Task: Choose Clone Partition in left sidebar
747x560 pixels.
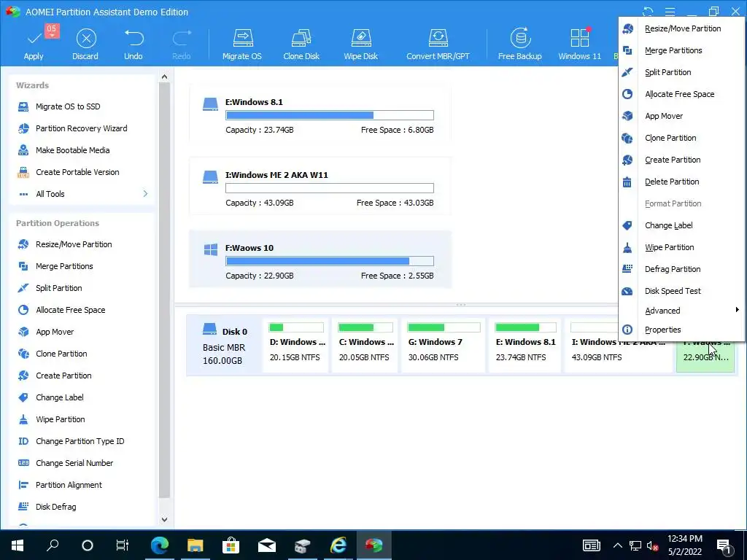Action: coord(61,354)
